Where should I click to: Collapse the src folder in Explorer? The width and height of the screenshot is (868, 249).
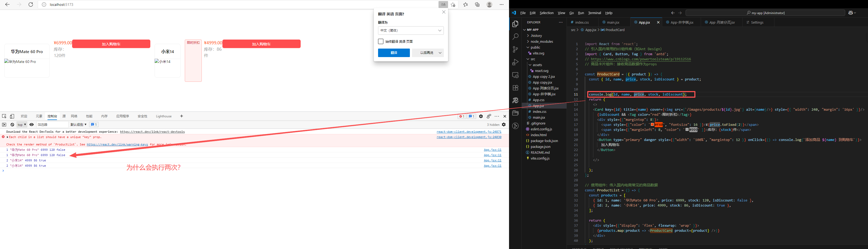[532, 59]
